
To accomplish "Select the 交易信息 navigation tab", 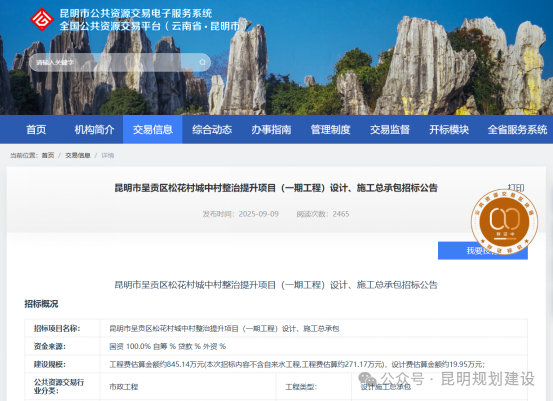I will click(153, 129).
